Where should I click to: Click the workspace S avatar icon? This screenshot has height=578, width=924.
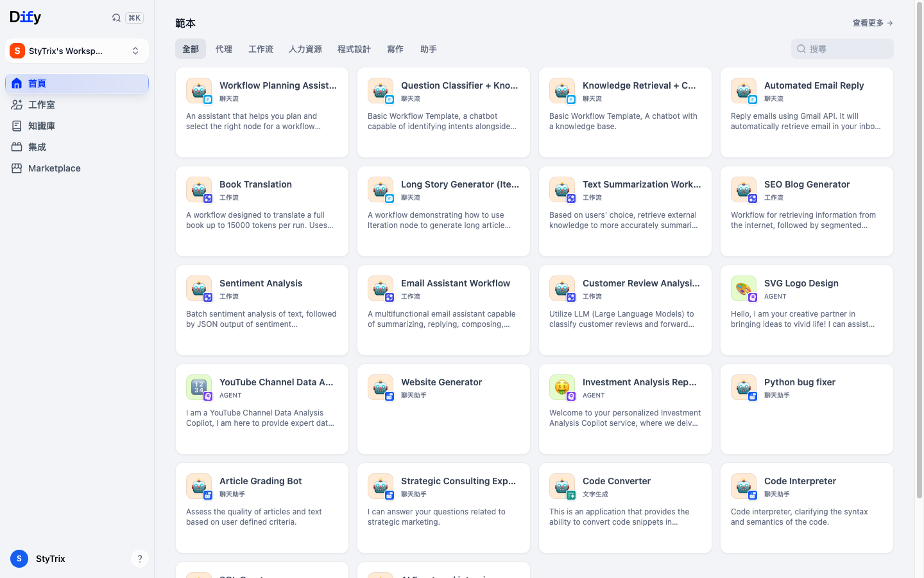pos(17,51)
